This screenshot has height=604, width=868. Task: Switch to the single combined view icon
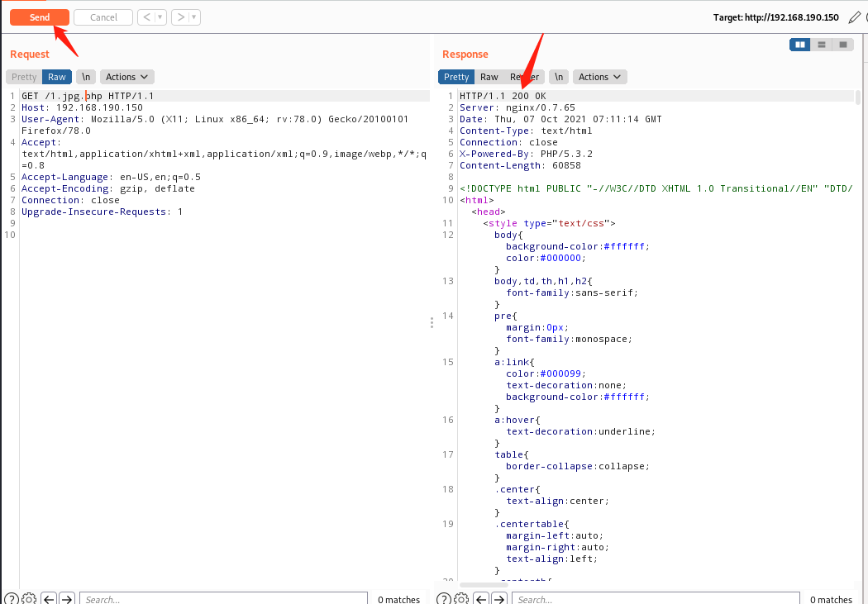pyautogui.click(x=843, y=45)
